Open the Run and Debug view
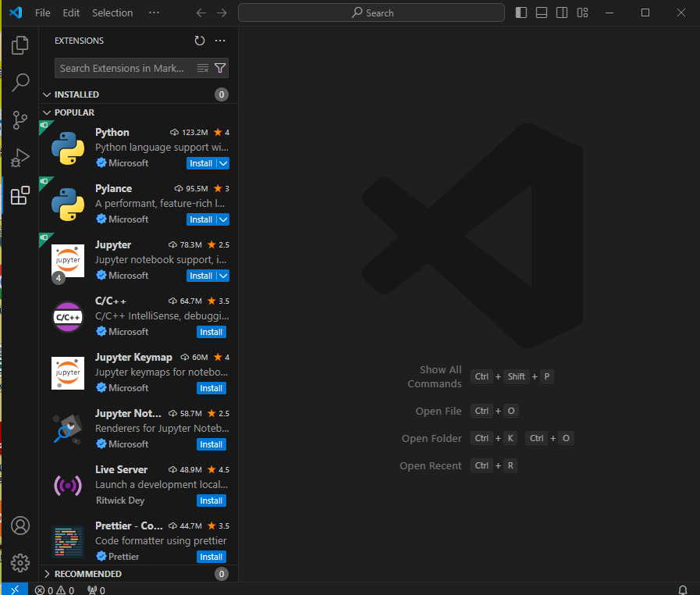Screen dimensions: 700x595 tap(20, 158)
